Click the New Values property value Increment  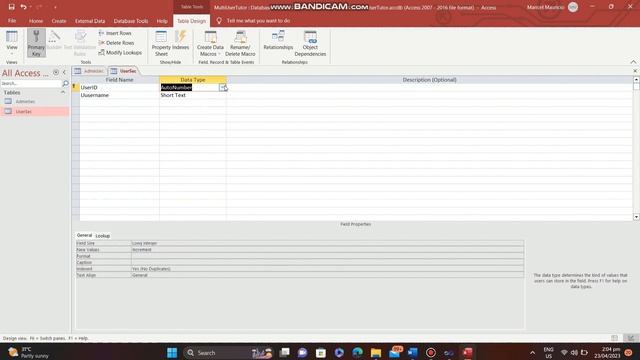[x=327, y=249]
